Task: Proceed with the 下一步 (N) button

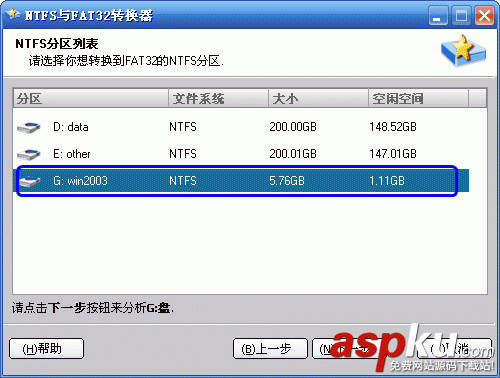Action: tap(348, 349)
